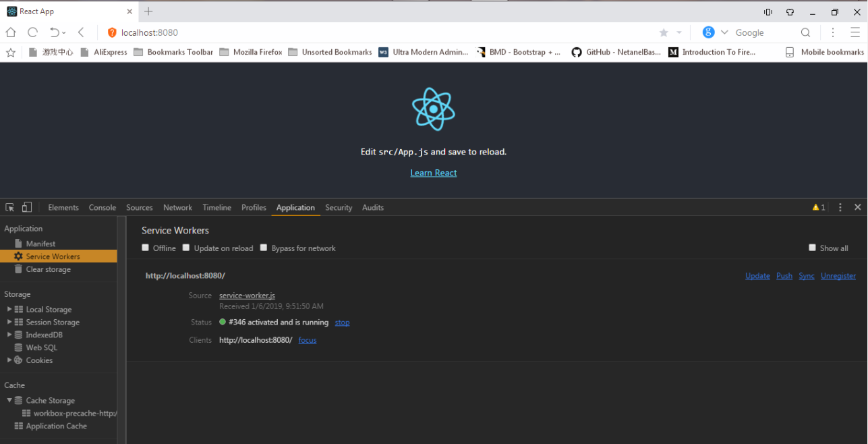Viewport: 868px width, 444px height.
Task: Enable Update on reload checkbox
Action: (186, 248)
